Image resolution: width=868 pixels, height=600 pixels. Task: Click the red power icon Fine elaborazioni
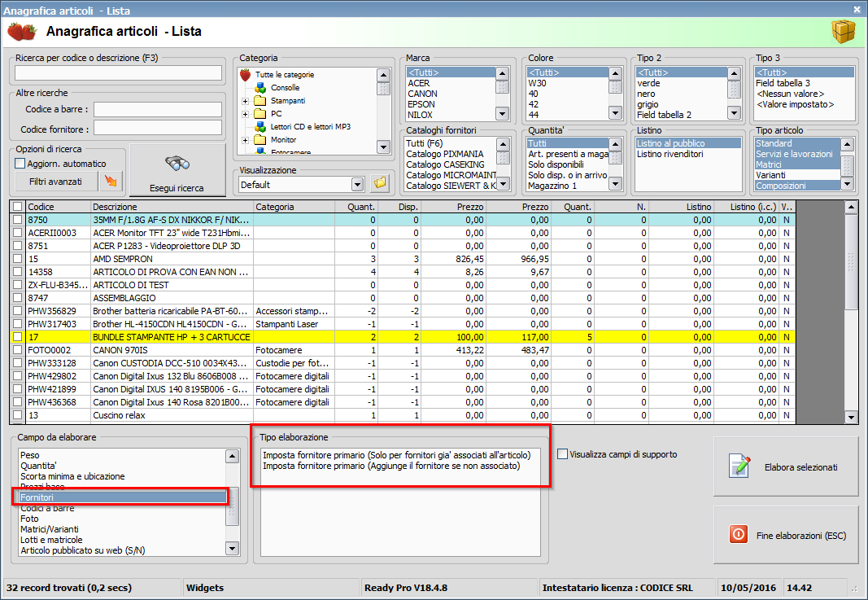739,535
